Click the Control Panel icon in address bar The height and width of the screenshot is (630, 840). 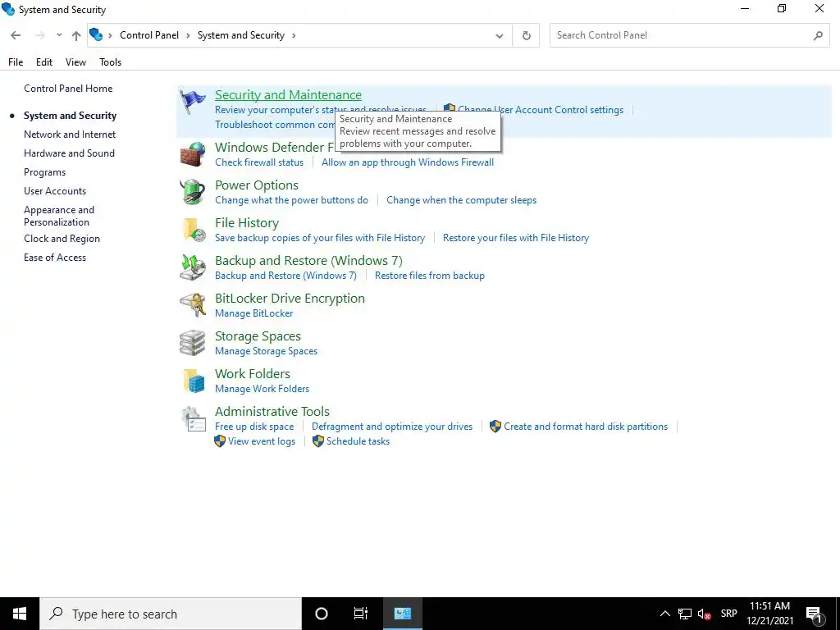pos(96,34)
